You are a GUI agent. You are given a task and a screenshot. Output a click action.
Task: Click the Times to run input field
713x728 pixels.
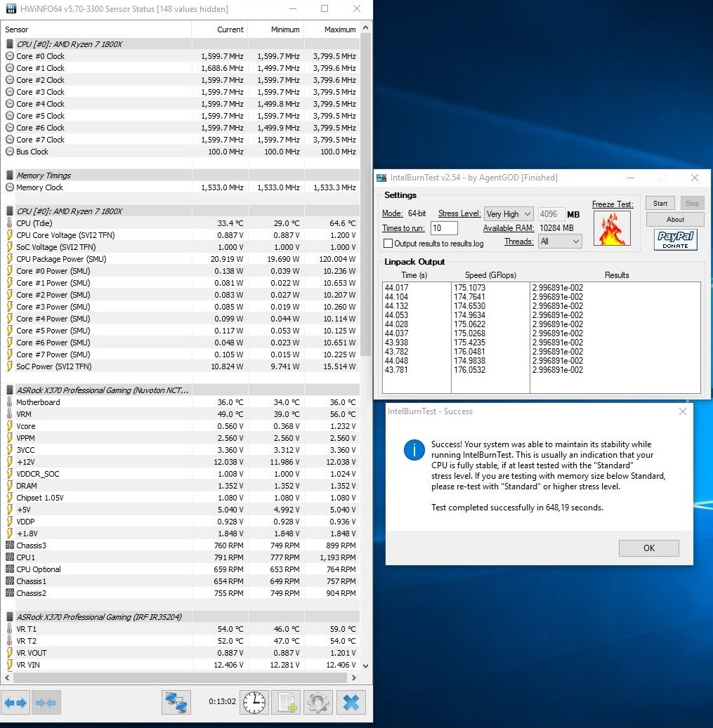click(444, 228)
